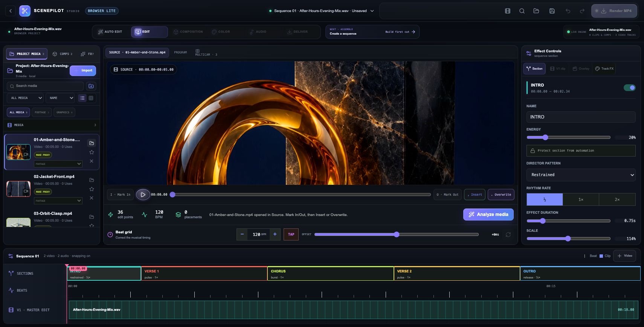Click the MAKE PROXY badge for 02-Jacket-Front

[x=43, y=192]
